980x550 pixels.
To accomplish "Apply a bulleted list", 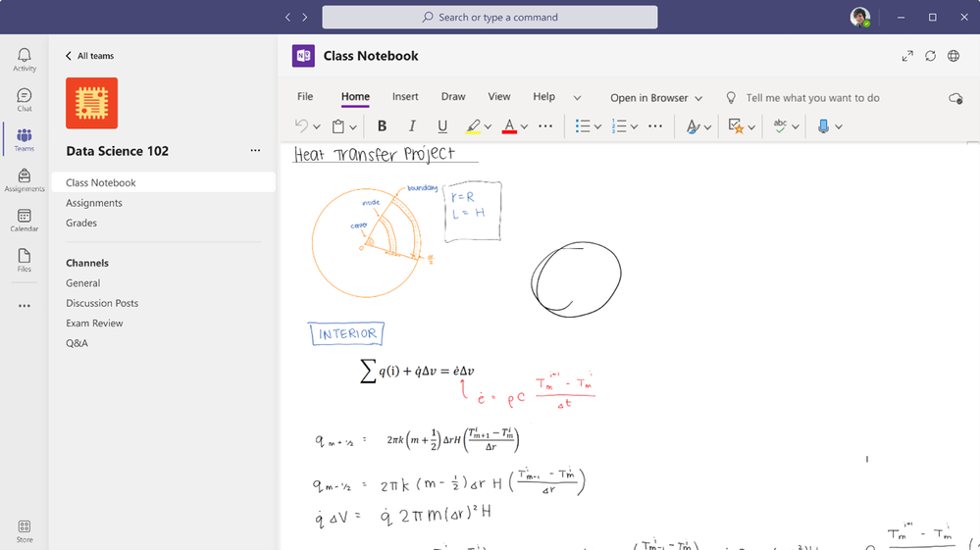I will 583,126.
